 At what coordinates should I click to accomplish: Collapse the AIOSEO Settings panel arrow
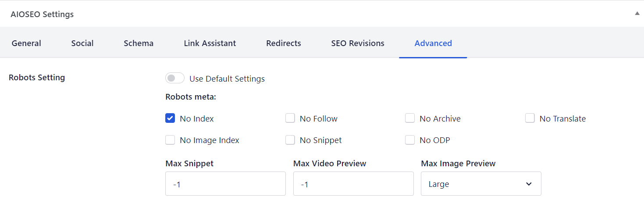(x=637, y=14)
